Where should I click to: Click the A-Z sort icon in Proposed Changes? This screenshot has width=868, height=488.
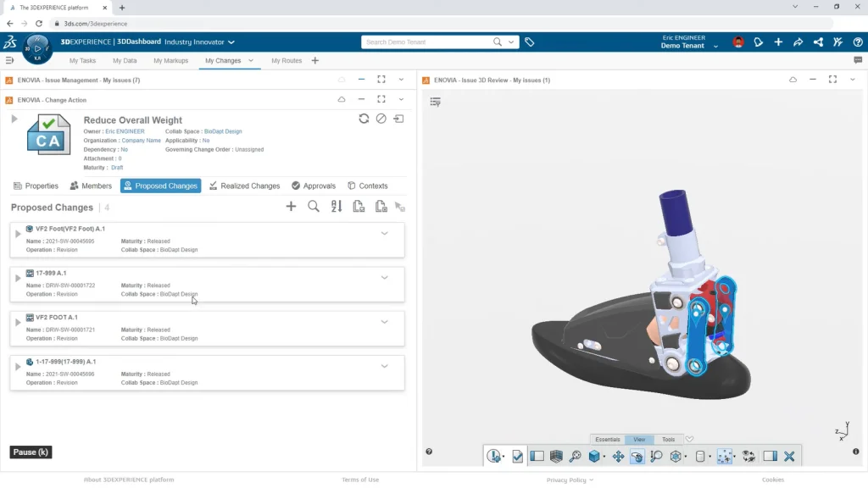pos(337,206)
